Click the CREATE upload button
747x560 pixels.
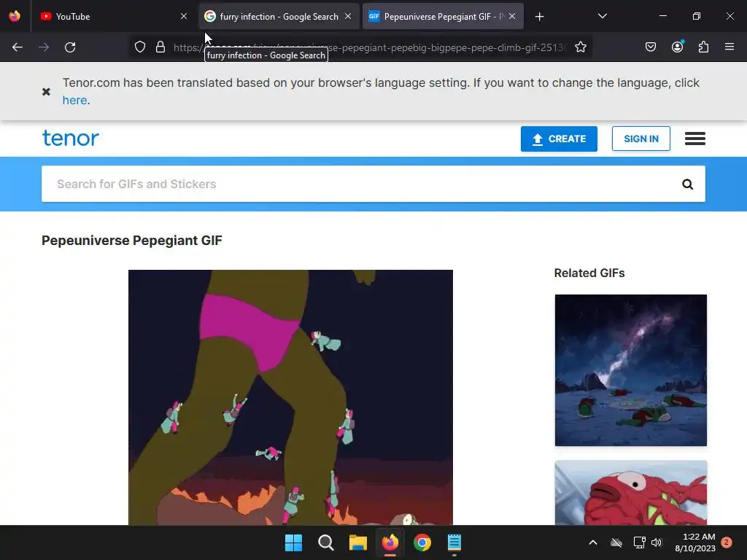[559, 139]
